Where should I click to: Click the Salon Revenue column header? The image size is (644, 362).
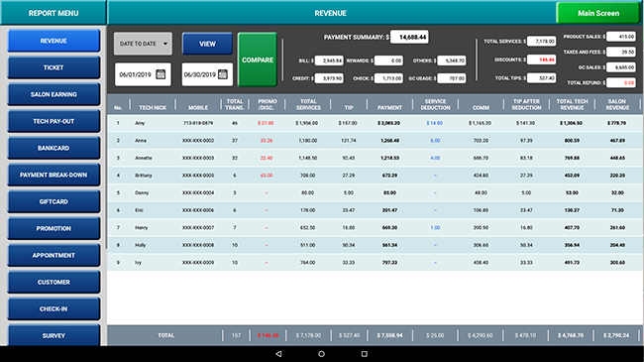617,104
